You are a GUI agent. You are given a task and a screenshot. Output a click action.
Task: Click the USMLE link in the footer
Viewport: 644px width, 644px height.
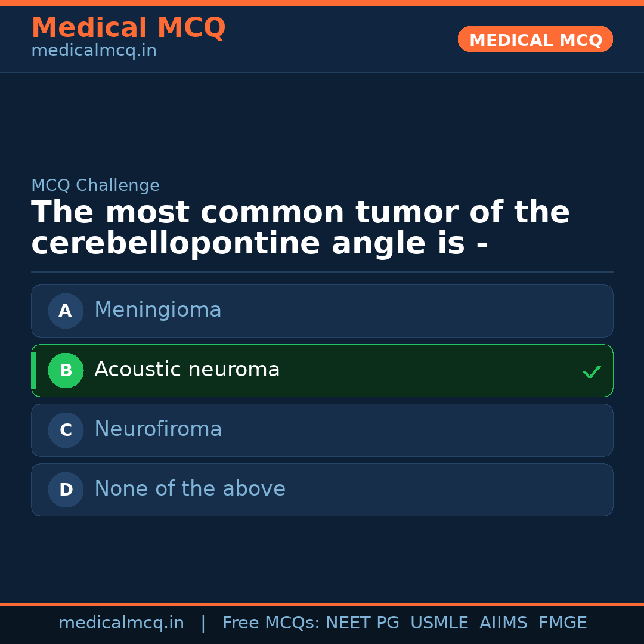(439, 622)
